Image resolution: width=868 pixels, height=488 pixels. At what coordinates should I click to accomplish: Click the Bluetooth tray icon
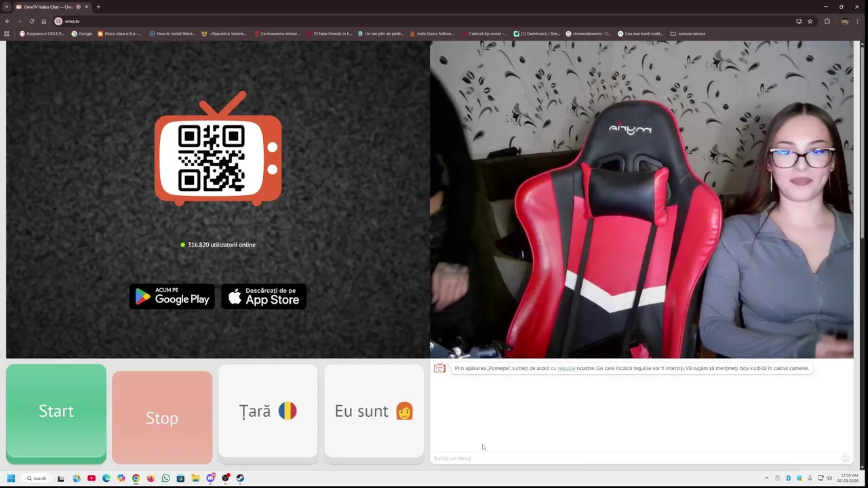point(789,478)
